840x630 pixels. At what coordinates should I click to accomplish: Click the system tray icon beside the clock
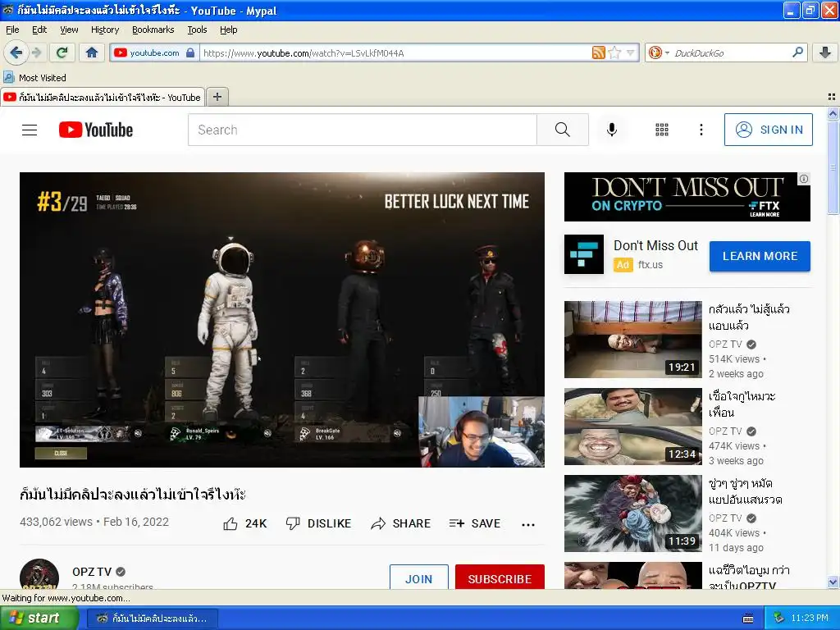point(779,619)
